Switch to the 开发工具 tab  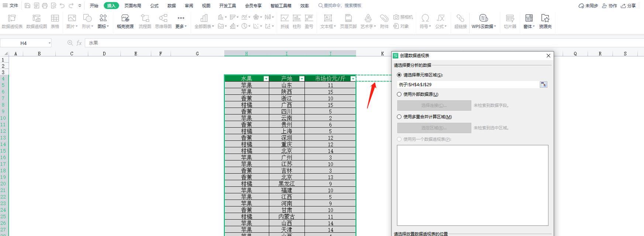pyautogui.click(x=228, y=6)
